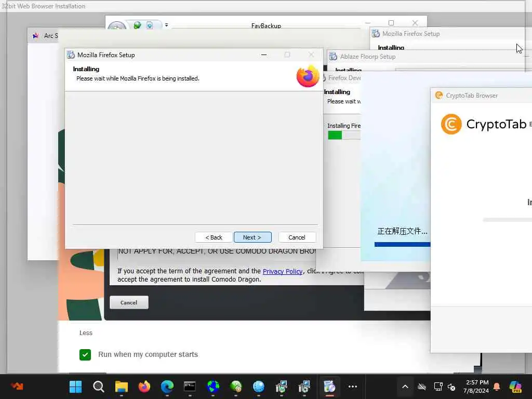This screenshot has width=532, height=399.
Task: Uncheck Run when my computer starts
Action: click(85, 354)
